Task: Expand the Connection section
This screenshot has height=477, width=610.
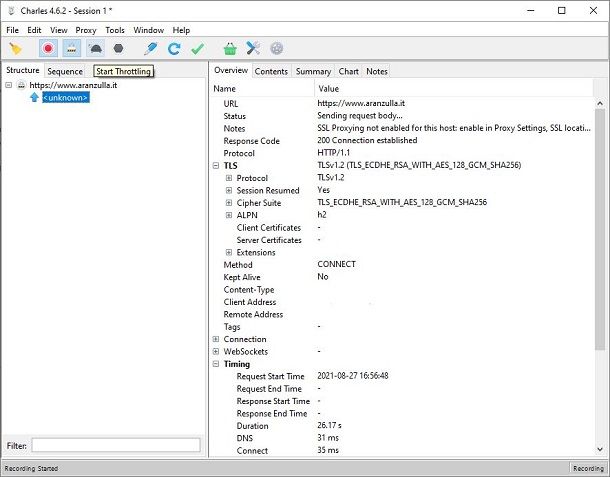Action: point(216,339)
